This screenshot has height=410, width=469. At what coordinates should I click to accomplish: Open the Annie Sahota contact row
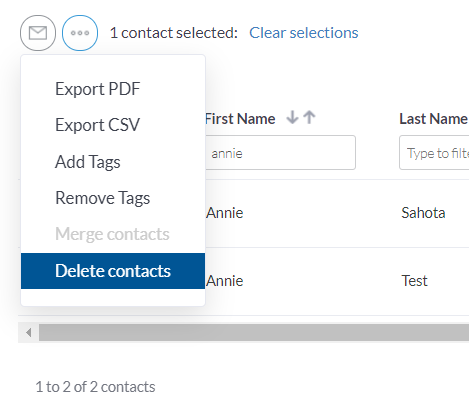click(x=337, y=213)
